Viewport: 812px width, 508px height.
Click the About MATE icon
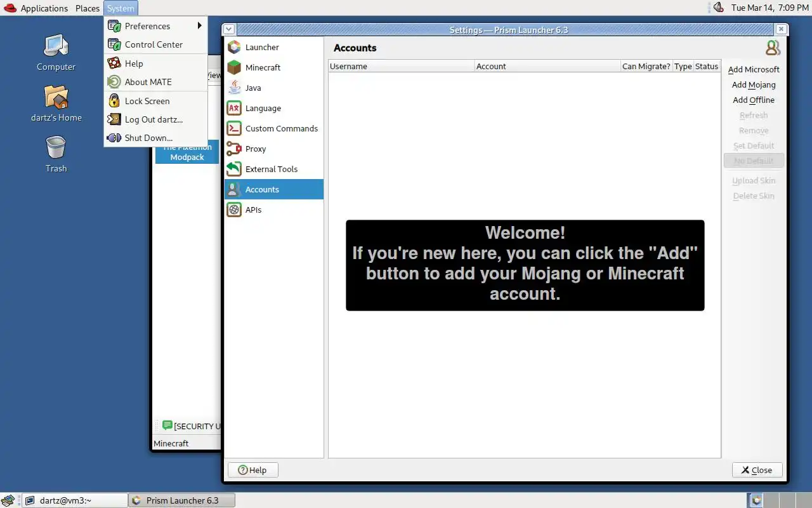coord(114,82)
